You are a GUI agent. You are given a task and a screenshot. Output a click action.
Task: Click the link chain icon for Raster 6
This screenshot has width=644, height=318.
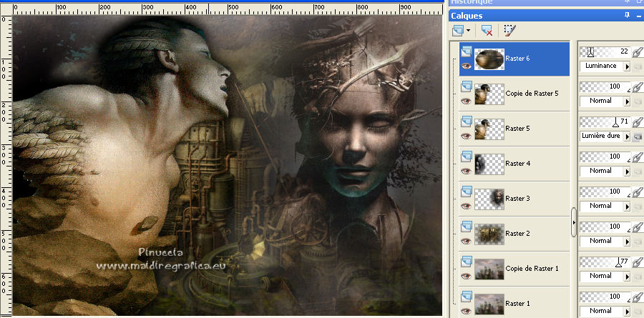click(x=638, y=52)
